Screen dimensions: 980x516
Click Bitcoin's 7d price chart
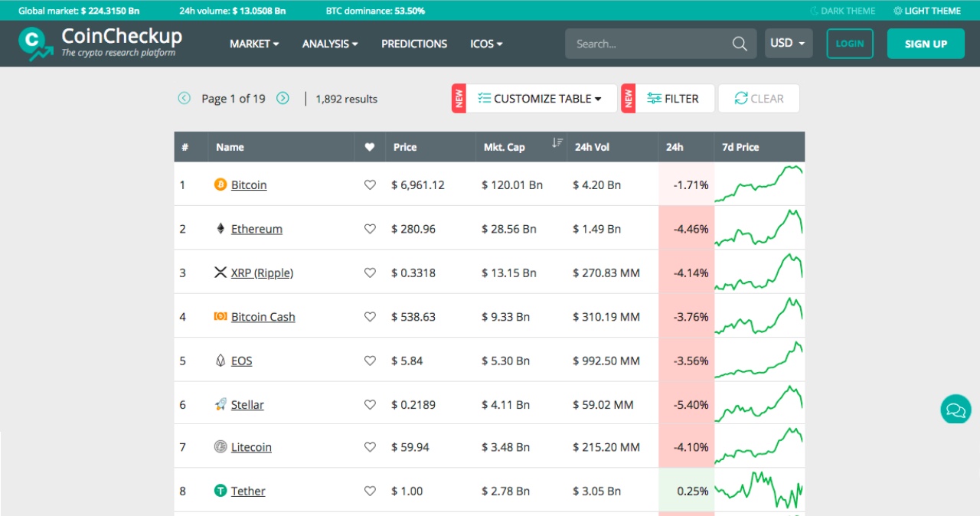click(759, 184)
